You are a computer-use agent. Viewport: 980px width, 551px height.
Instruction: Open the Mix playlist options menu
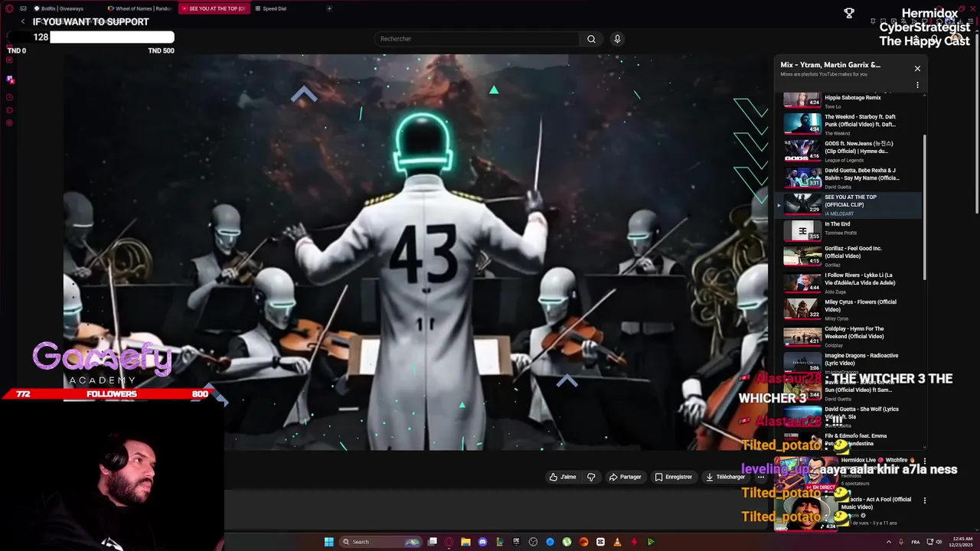click(x=917, y=85)
